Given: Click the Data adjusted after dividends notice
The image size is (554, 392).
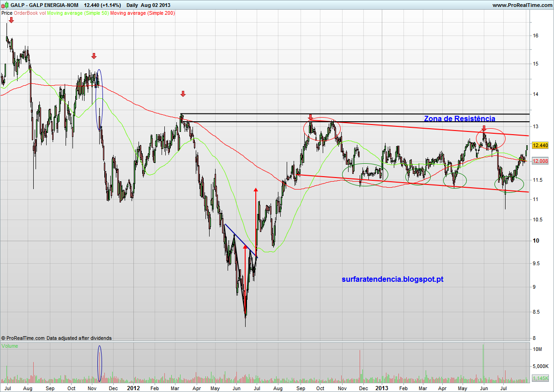Looking at the screenshot, I should tap(79, 338).
